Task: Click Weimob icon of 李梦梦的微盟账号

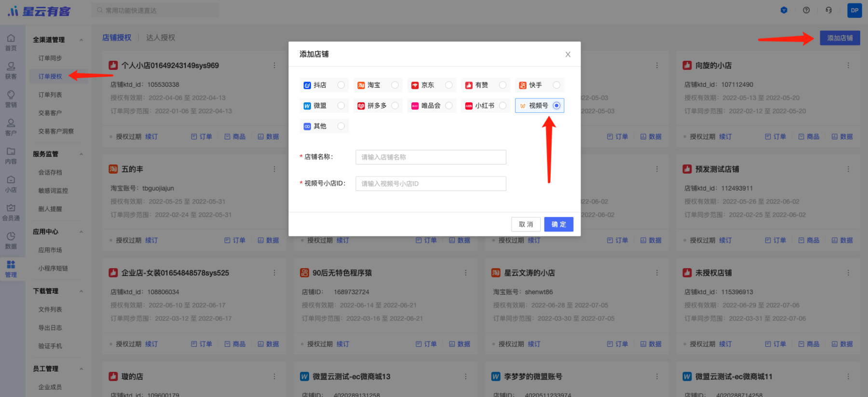Action: click(x=496, y=377)
